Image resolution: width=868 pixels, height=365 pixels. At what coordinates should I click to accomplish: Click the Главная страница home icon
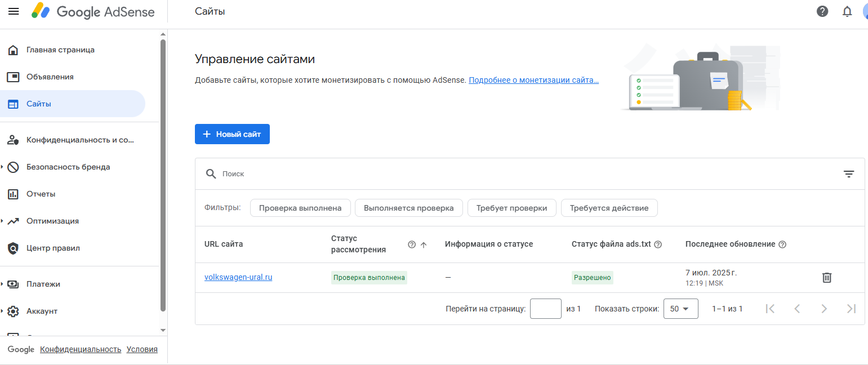(x=13, y=50)
